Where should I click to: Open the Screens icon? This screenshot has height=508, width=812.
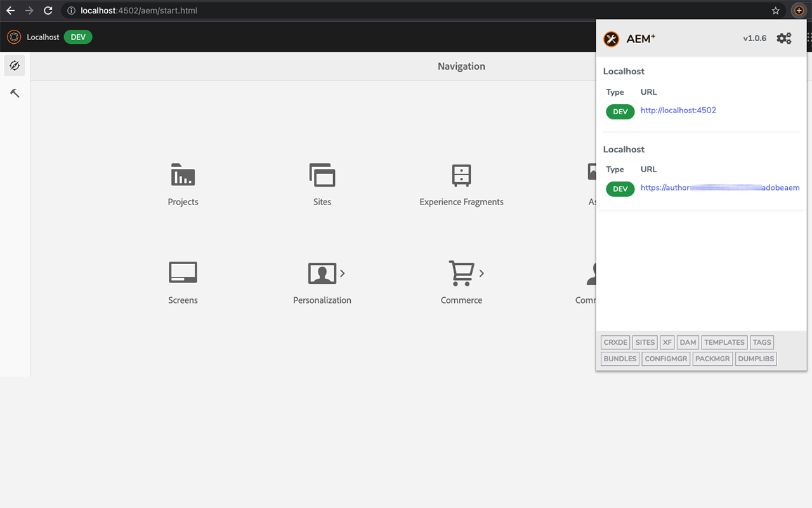183,272
